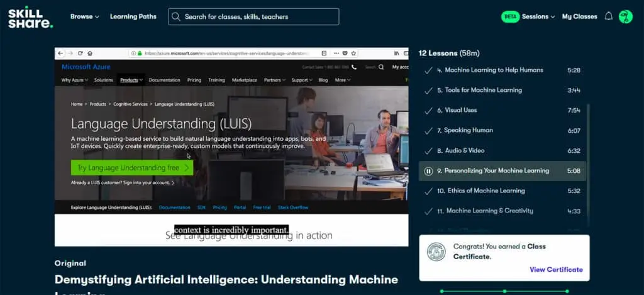The image size is (644, 295).
Task: Click the Azure search magnifier in the video
Action: tap(381, 67)
